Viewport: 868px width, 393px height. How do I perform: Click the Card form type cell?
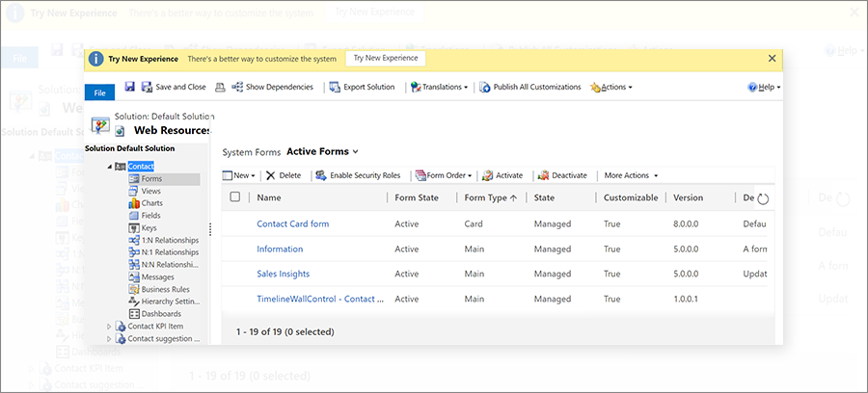(474, 223)
